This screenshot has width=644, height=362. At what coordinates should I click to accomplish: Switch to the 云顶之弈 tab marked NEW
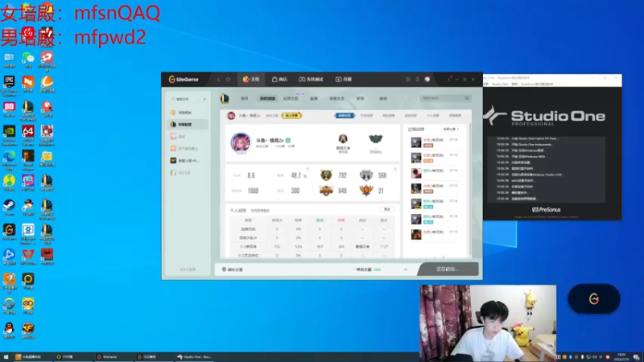click(291, 98)
